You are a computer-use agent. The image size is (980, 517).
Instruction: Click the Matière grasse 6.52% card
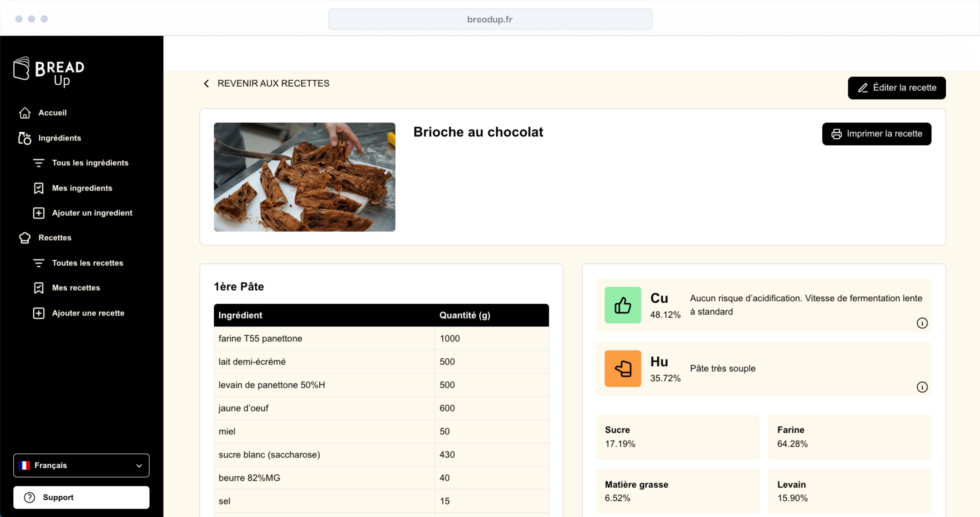677,491
